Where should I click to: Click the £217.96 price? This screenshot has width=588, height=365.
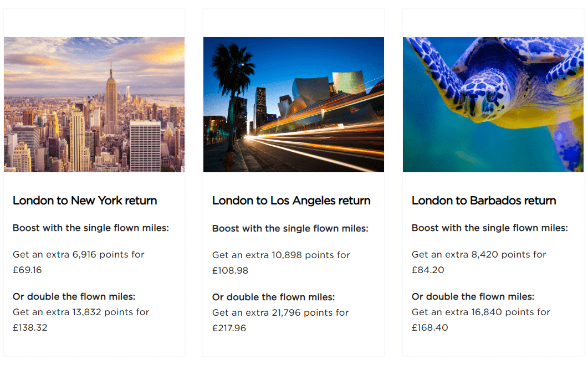click(229, 328)
